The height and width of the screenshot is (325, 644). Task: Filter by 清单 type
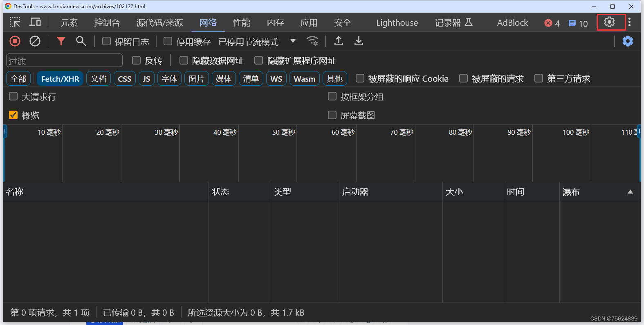pos(251,78)
